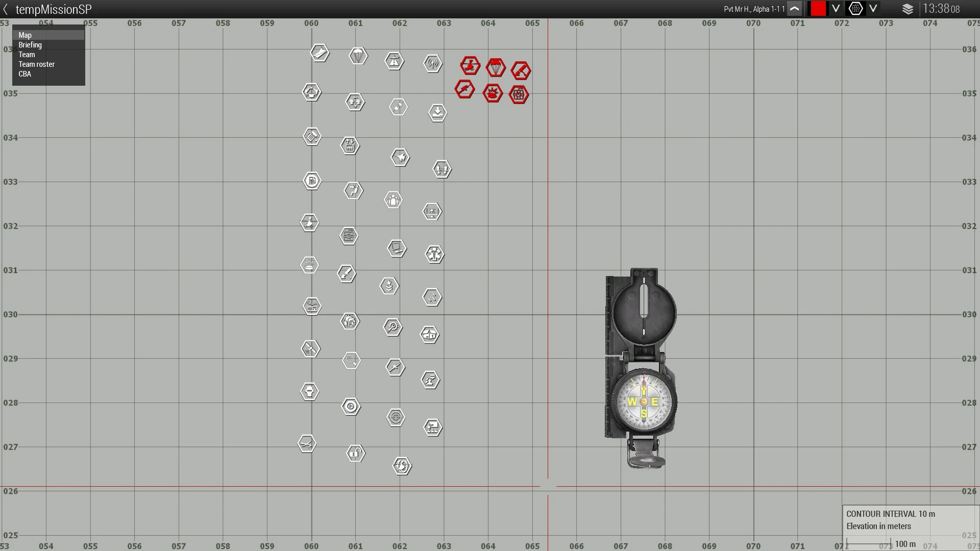The width and height of the screenshot is (980, 551).
Task: Select the red explosives bundle marker
Action: (519, 94)
